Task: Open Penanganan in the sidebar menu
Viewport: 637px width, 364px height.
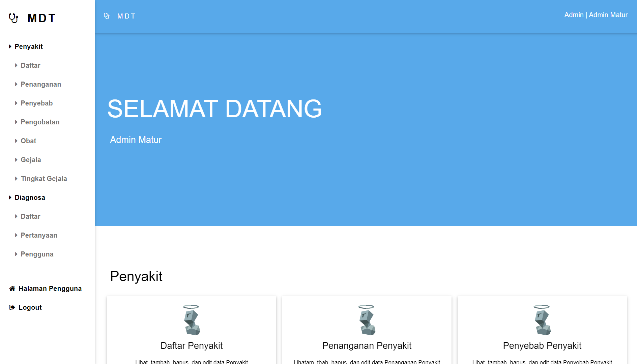Action: pos(41,84)
